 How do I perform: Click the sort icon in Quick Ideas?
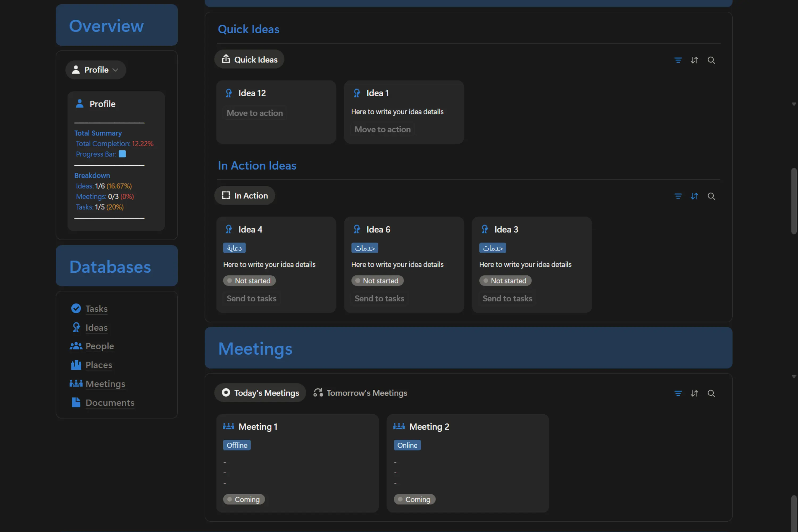point(694,60)
